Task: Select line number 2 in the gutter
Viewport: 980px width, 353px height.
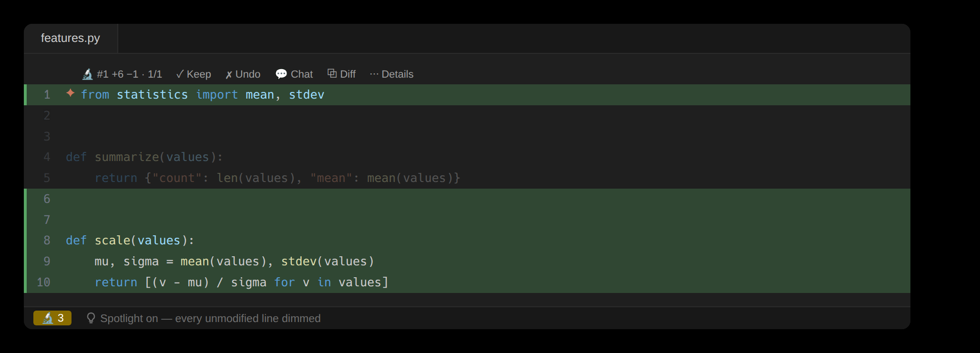Action: 47,116
